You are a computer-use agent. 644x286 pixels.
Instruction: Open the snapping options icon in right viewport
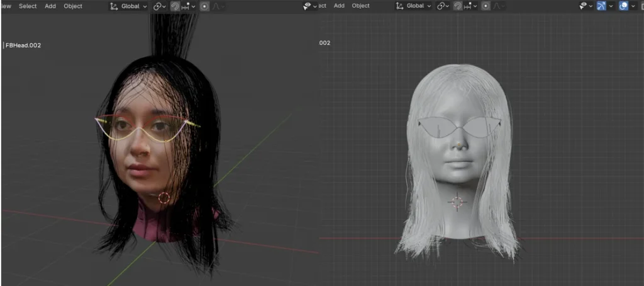[x=471, y=6]
